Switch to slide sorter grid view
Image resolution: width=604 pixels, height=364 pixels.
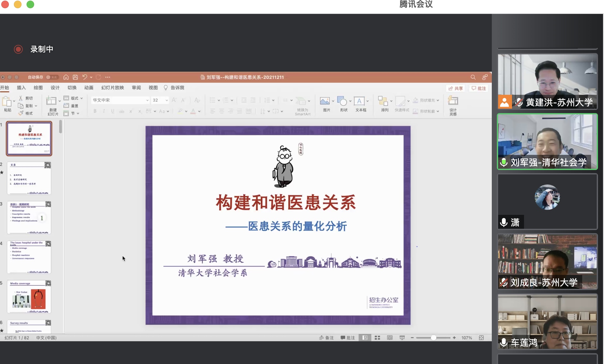(377, 338)
